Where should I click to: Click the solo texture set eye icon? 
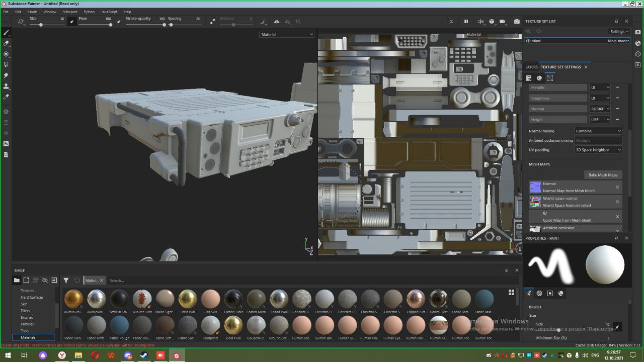click(529, 31)
